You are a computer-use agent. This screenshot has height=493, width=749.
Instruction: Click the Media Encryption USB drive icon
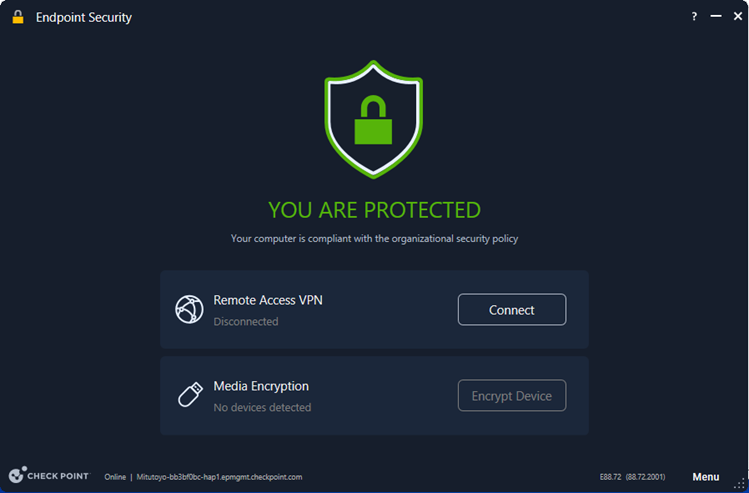(190, 395)
